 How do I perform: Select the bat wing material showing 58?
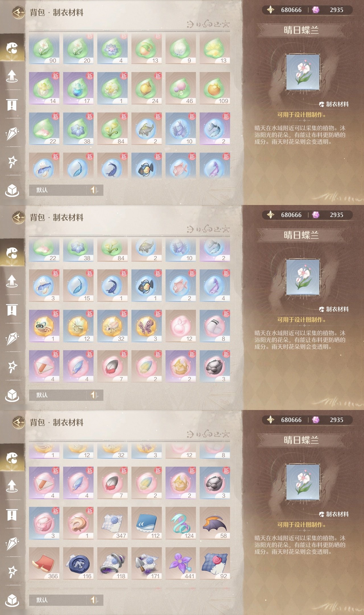click(215, 523)
